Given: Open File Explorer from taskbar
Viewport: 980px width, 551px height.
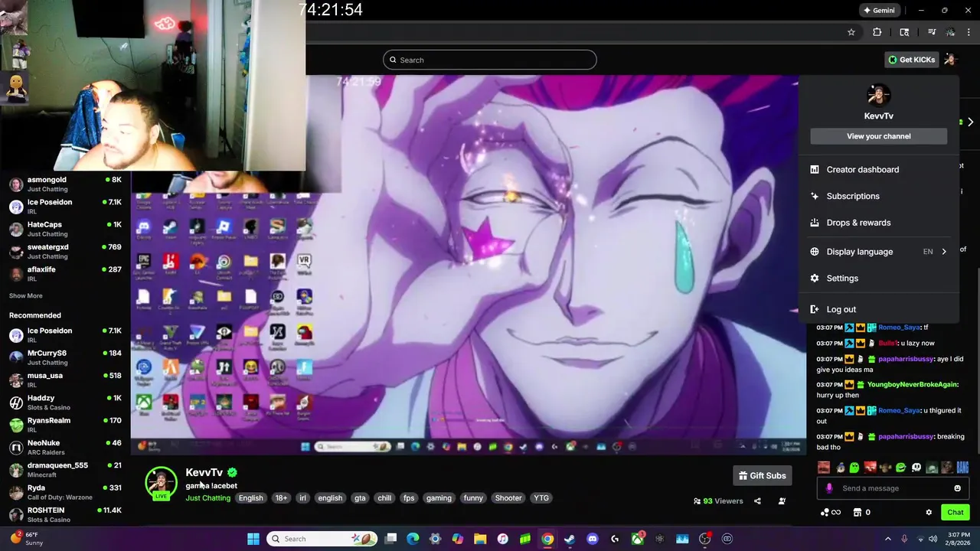Looking at the screenshot, I should tap(480, 539).
